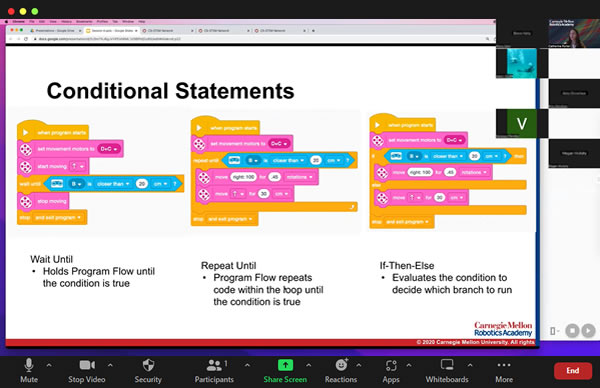Open Whiteboards from the toolbar

(x=447, y=370)
